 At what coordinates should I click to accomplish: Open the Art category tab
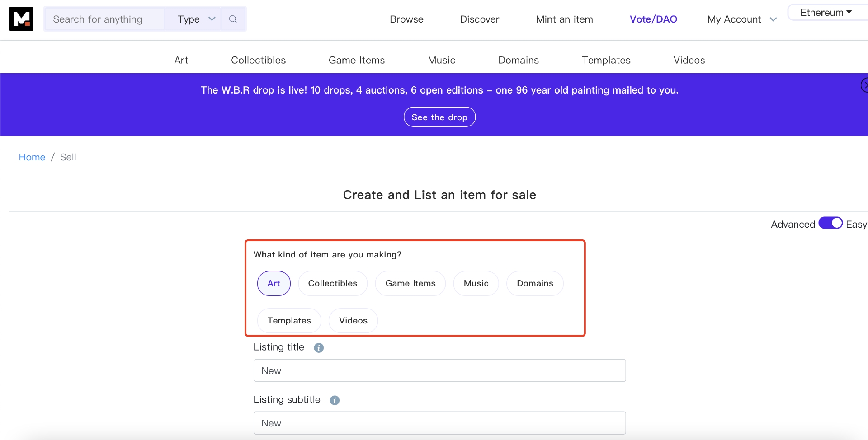click(x=181, y=60)
